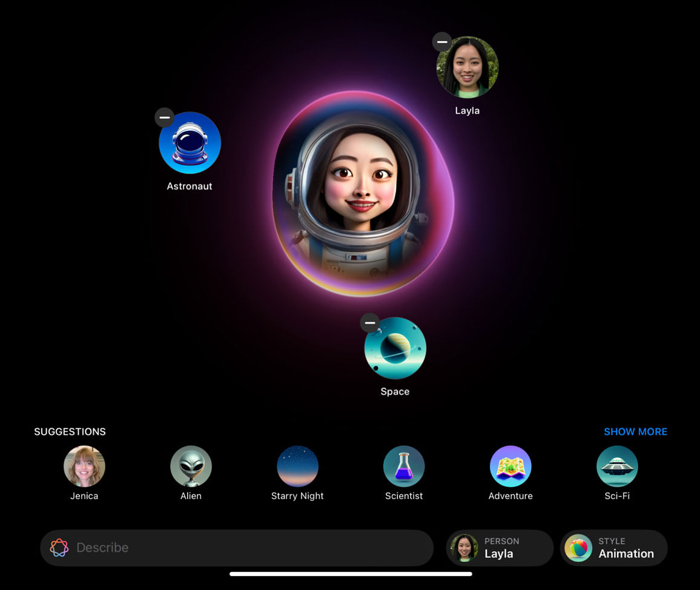Add the Scientist flask suggestion

click(404, 466)
